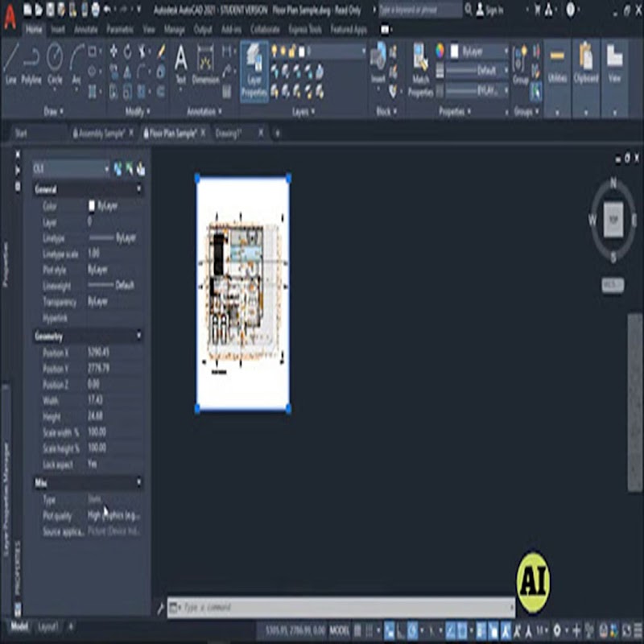Image resolution: width=644 pixels, height=644 pixels.
Task: Toggle the layer on/off light bulb icon
Action: coord(275,51)
